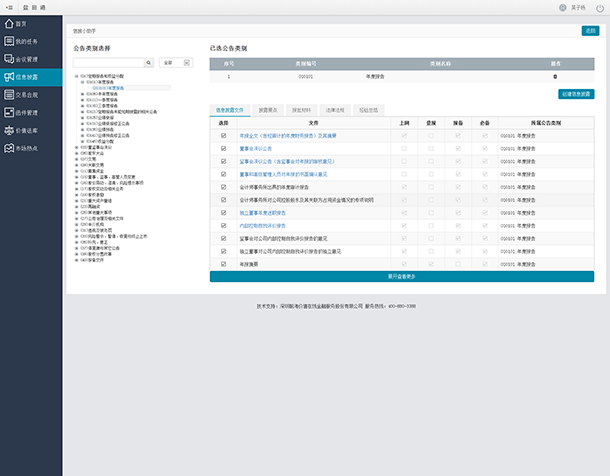Open 我的任务 in the sidebar

click(x=31, y=41)
